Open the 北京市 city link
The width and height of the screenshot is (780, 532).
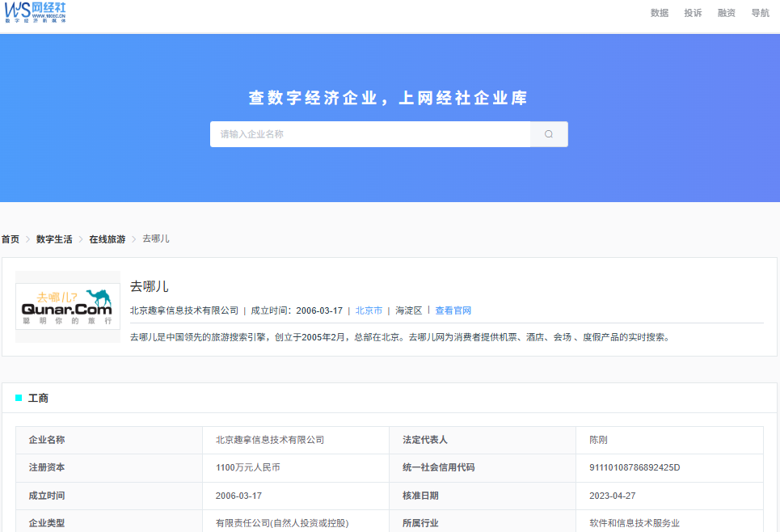coord(369,310)
